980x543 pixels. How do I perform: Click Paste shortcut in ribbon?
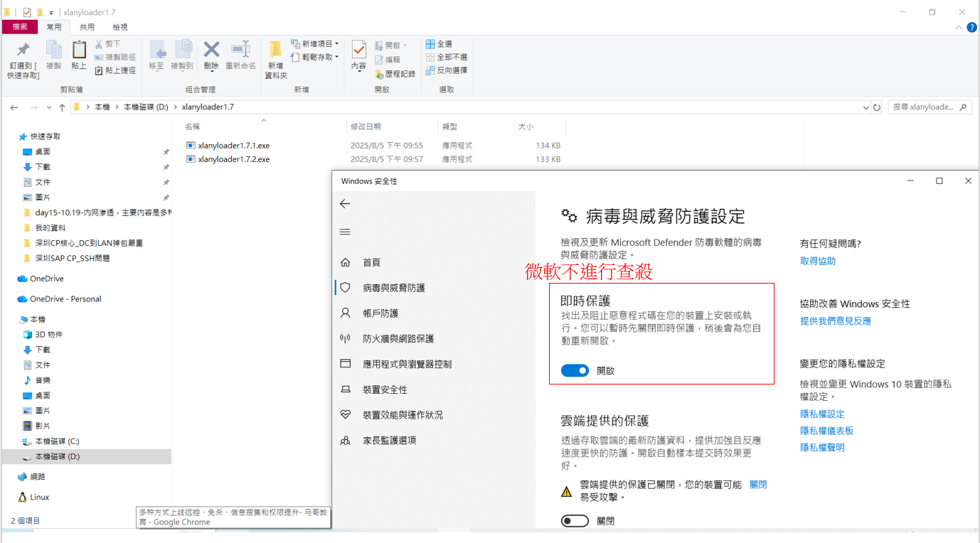click(115, 70)
